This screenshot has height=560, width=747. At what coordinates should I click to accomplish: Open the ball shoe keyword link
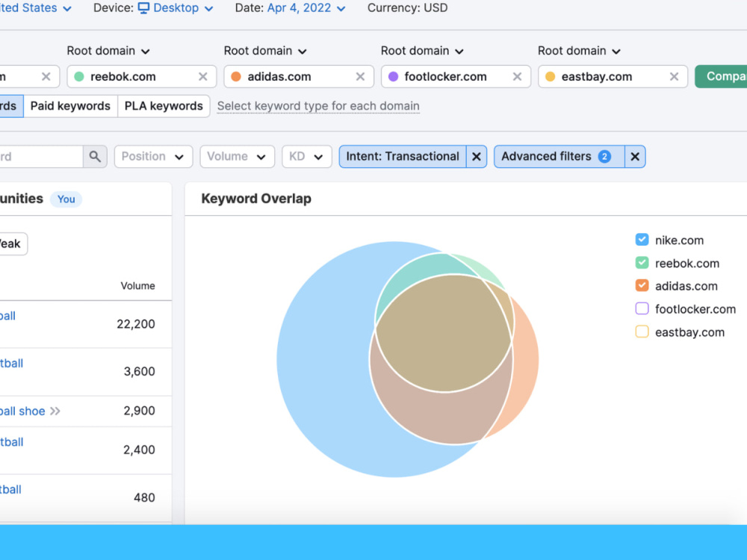(x=22, y=411)
